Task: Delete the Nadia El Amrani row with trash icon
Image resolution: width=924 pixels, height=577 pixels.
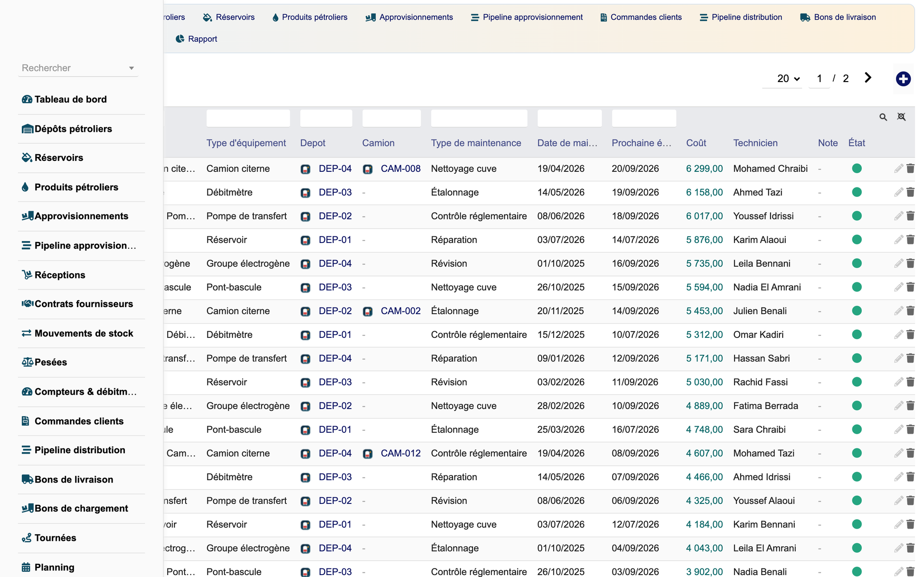Action: pyautogui.click(x=910, y=287)
